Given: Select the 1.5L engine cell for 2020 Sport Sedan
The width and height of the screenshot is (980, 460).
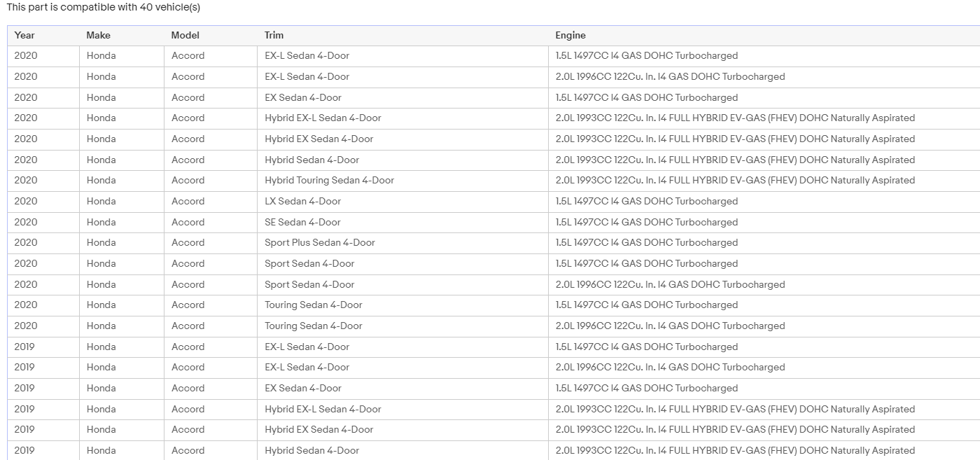Looking at the screenshot, I should 764,264.
